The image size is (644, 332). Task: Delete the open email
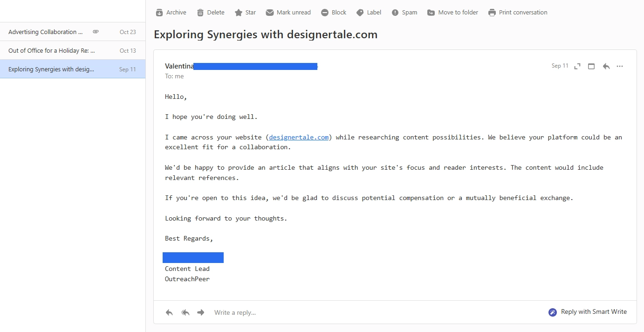click(210, 13)
